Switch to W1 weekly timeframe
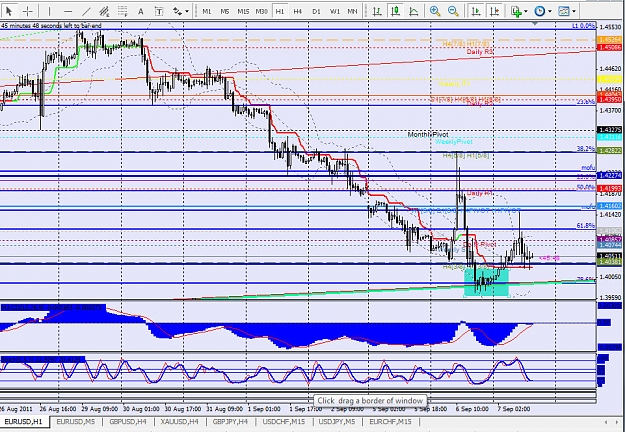 click(x=334, y=11)
